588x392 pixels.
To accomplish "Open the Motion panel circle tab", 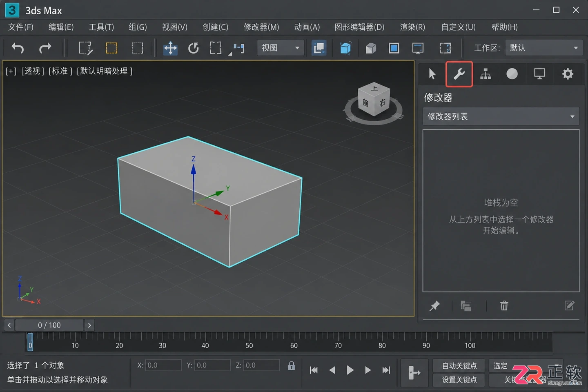I will click(x=512, y=74).
